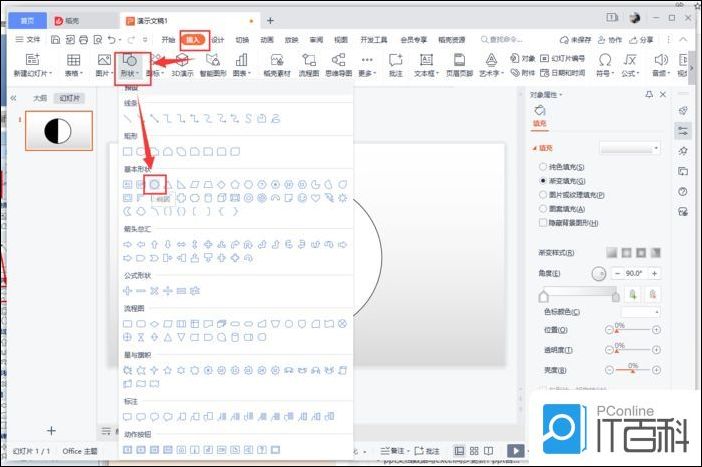
Task: Click the 填充 paint bucket icon
Action: 540,110
